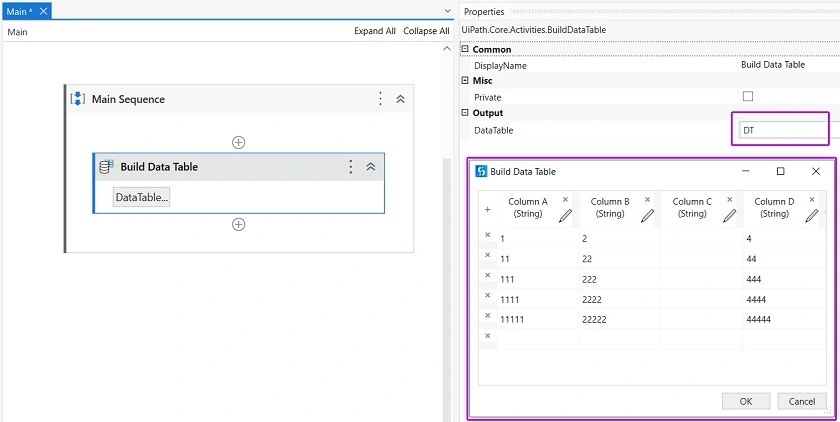
Task: Delete the row starting with 111
Action: [x=488, y=275]
